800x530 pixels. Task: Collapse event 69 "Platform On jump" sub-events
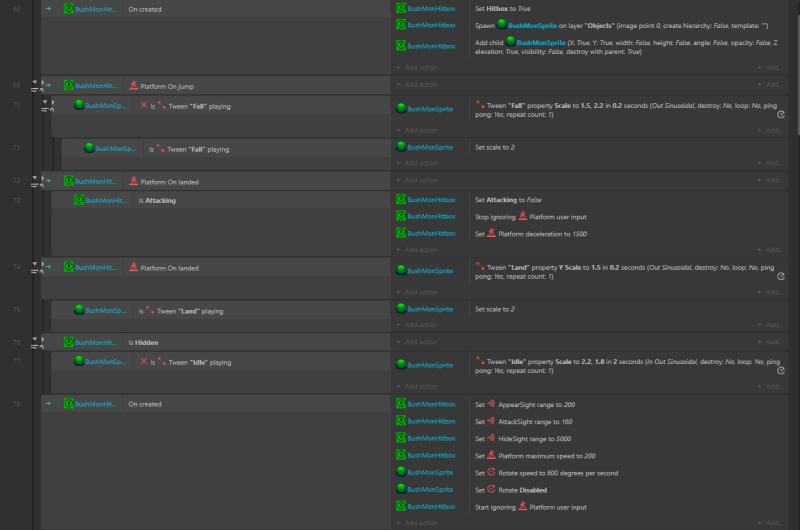35,82
